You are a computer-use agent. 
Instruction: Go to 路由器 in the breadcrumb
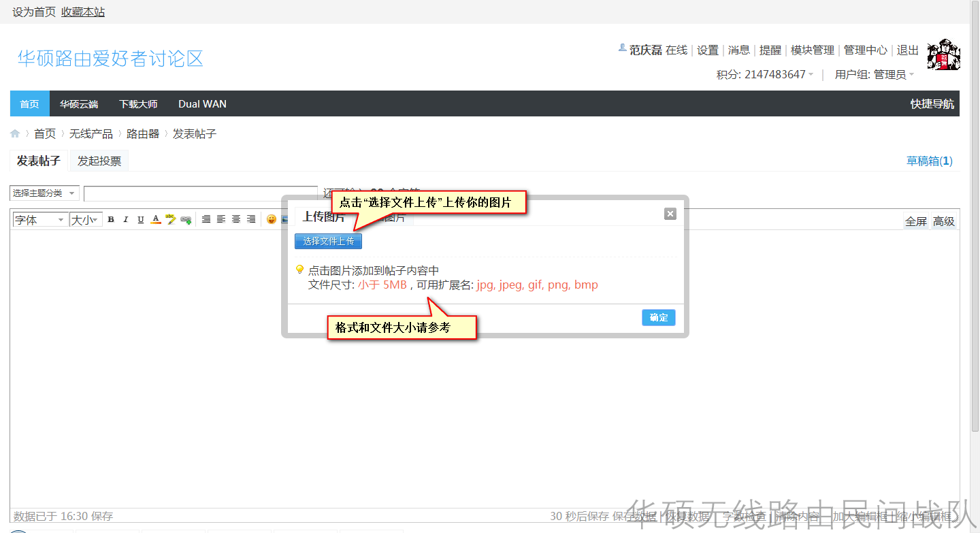tap(143, 134)
